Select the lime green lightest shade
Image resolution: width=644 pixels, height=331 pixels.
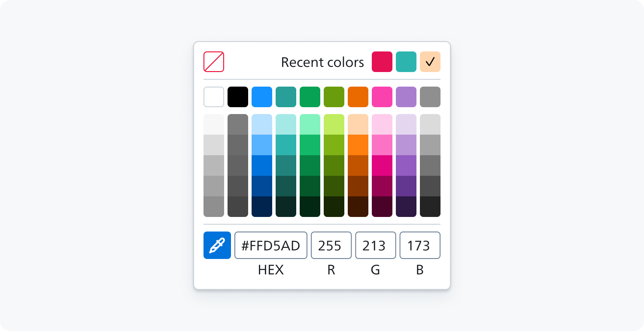click(334, 124)
